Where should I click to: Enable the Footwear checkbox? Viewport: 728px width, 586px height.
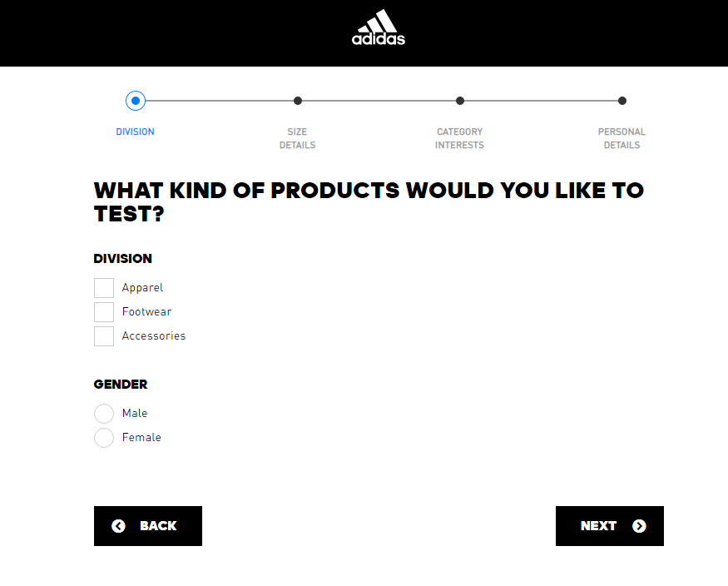click(103, 311)
